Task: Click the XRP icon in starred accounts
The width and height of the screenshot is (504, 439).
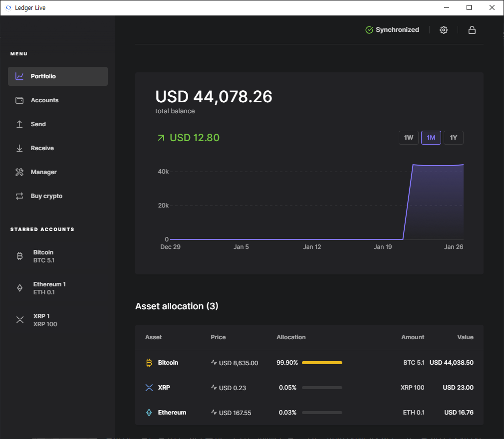Action: point(20,320)
